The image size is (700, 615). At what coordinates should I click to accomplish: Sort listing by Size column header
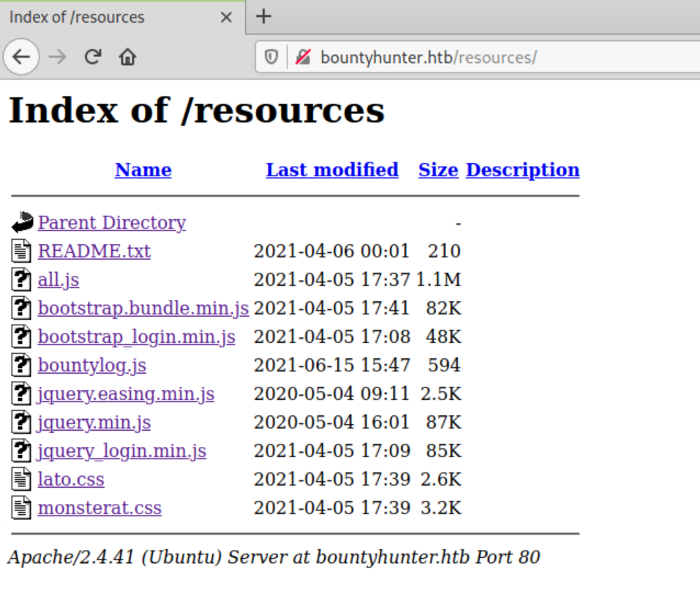(438, 170)
